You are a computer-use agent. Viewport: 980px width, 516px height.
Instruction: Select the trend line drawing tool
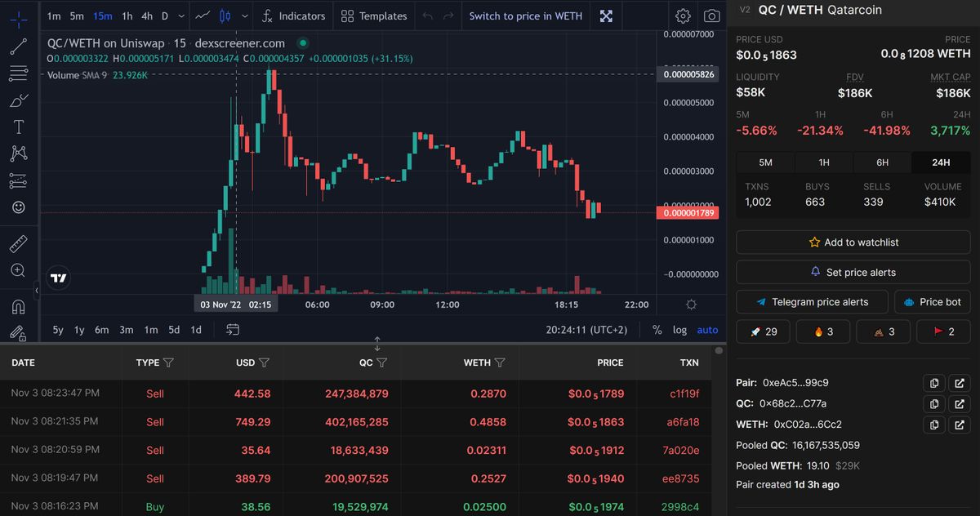click(x=19, y=47)
